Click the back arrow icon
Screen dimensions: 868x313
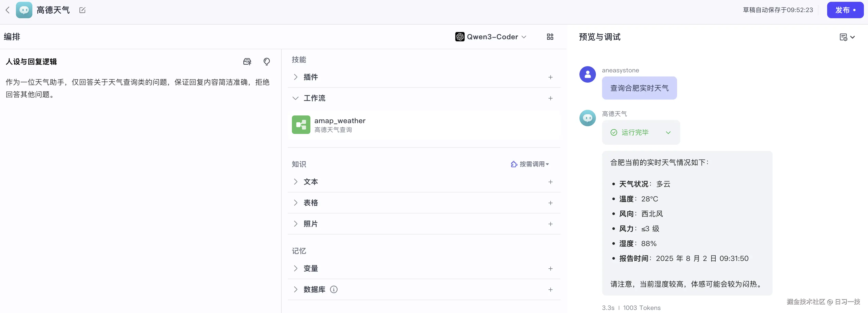(8, 10)
